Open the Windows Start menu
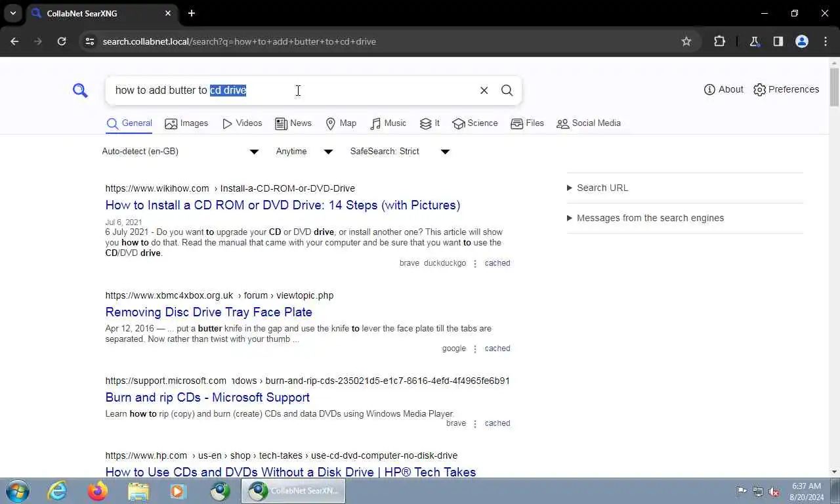Screen dimensions: 840x504 click(17, 491)
